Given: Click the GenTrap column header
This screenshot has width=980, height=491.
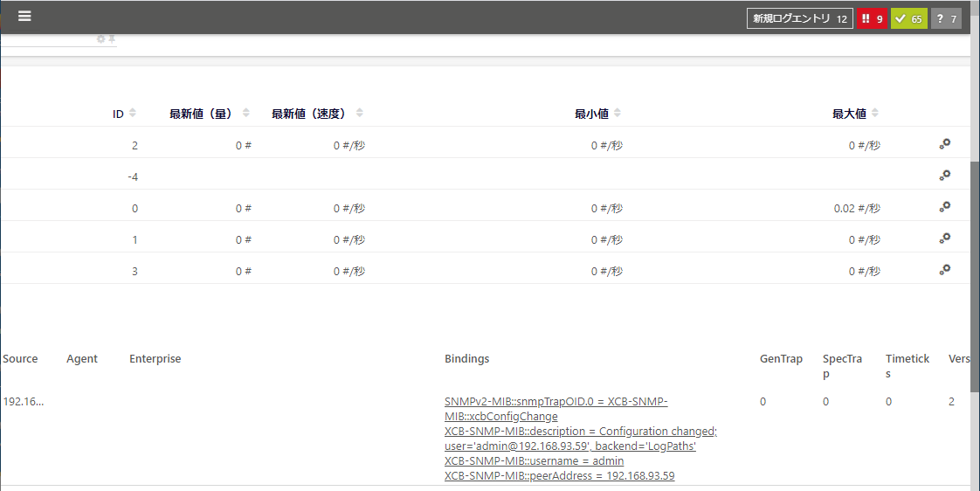Looking at the screenshot, I should [781, 358].
